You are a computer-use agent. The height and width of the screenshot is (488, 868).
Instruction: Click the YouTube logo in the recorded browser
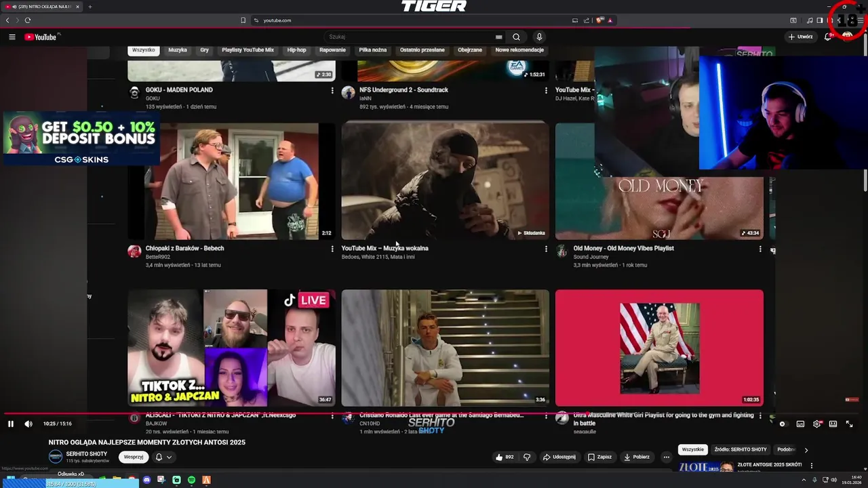pos(42,37)
